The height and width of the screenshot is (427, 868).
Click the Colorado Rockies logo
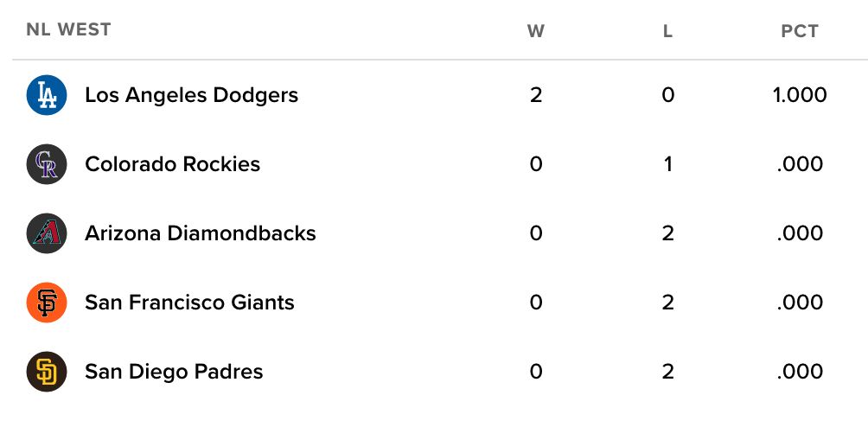click(47, 164)
